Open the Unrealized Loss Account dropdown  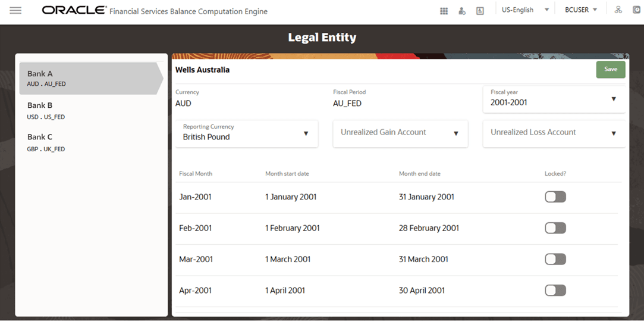pyautogui.click(x=554, y=133)
